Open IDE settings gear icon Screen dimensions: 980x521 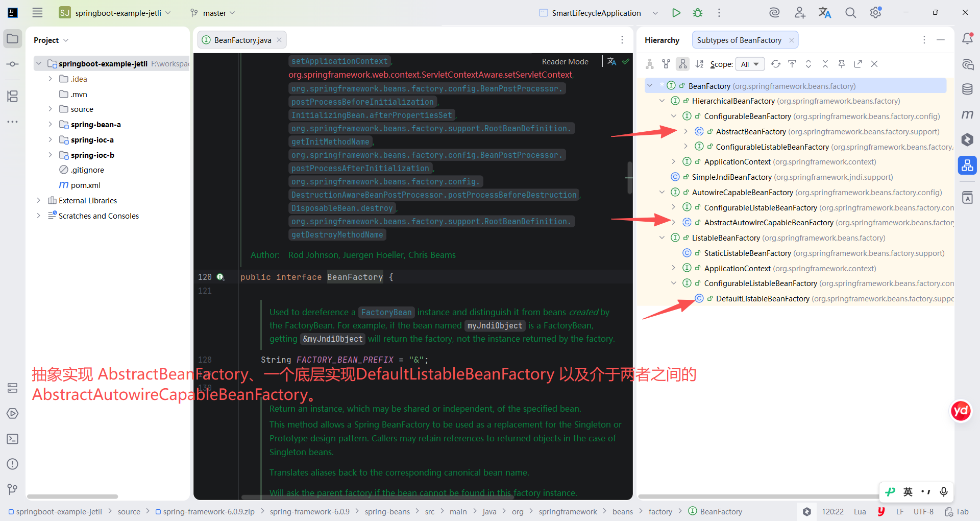point(876,13)
